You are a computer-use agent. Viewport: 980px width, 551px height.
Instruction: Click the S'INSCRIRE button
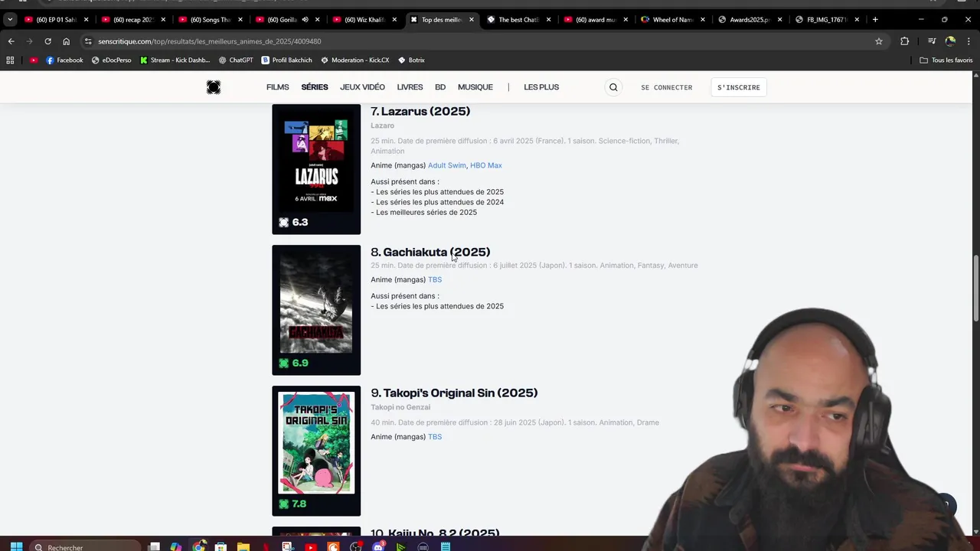pos(739,87)
